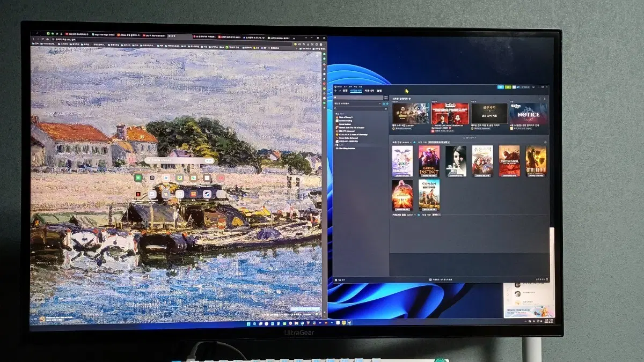Open the Tainted Grail game cover
Image resolution: width=644 pixels, height=362 pixels.
(509, 161)
